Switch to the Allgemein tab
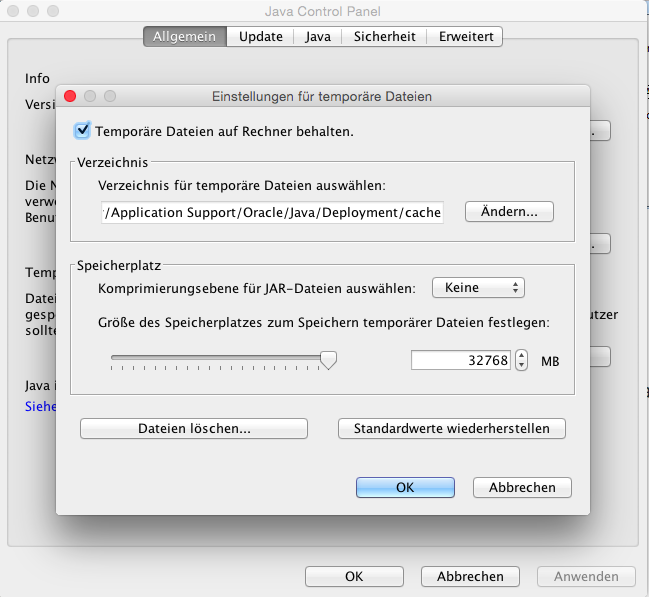649x597 pixels. [x=184, y=37]
